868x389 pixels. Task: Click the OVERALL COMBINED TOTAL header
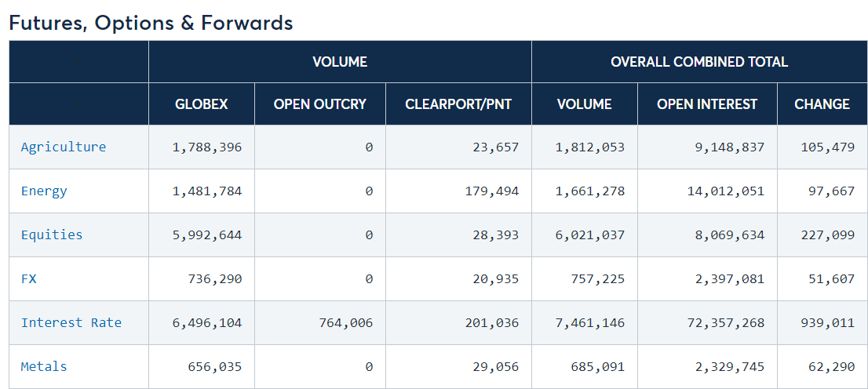[699, 62]
